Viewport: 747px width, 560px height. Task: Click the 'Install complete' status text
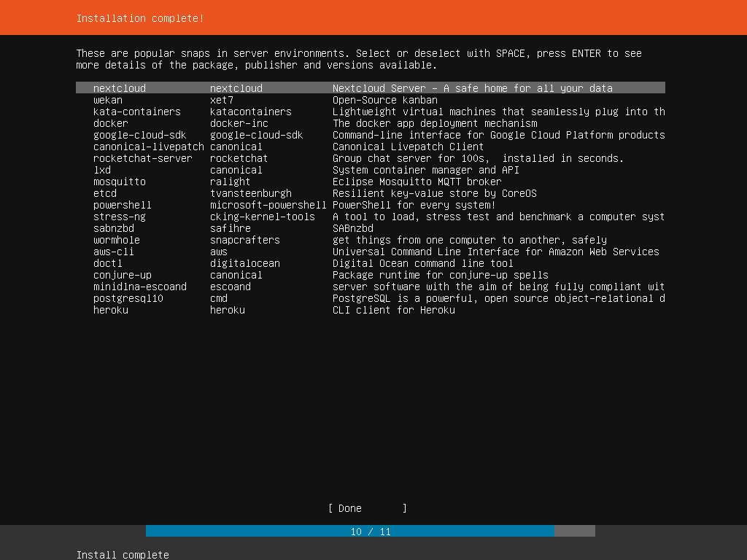(x=123, y=555)
